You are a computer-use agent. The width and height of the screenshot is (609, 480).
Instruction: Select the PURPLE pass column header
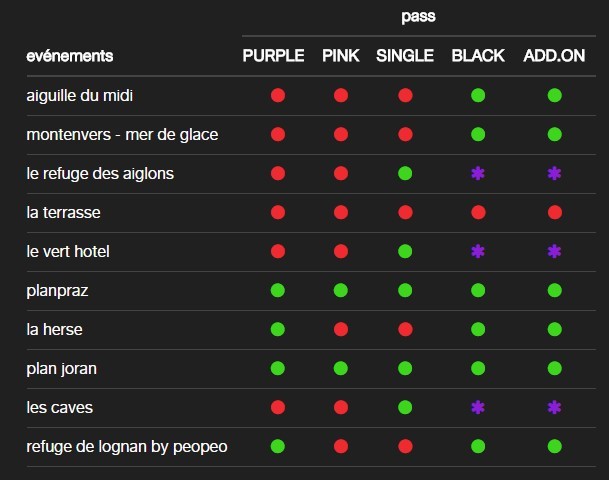tap(273, 56)
